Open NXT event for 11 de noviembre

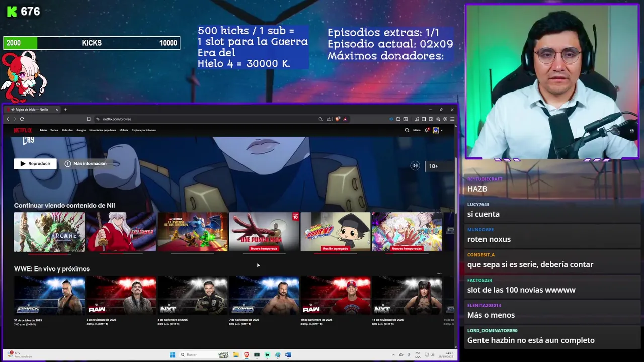[x=407, y=296]
